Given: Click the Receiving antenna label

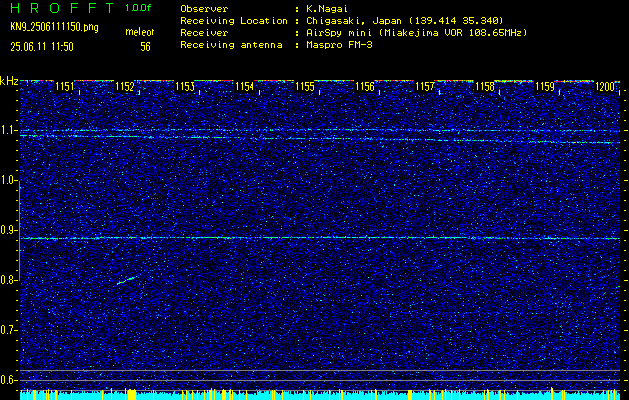Looking at the screenshot, I should [x=231, y=45].
